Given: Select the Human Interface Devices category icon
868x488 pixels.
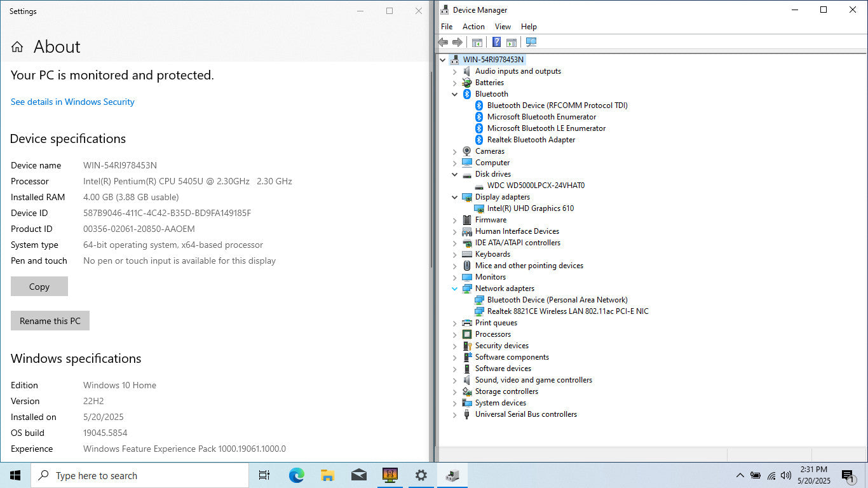Looking at the screenshot, I should pyautogui.click(x=467, y=231).
